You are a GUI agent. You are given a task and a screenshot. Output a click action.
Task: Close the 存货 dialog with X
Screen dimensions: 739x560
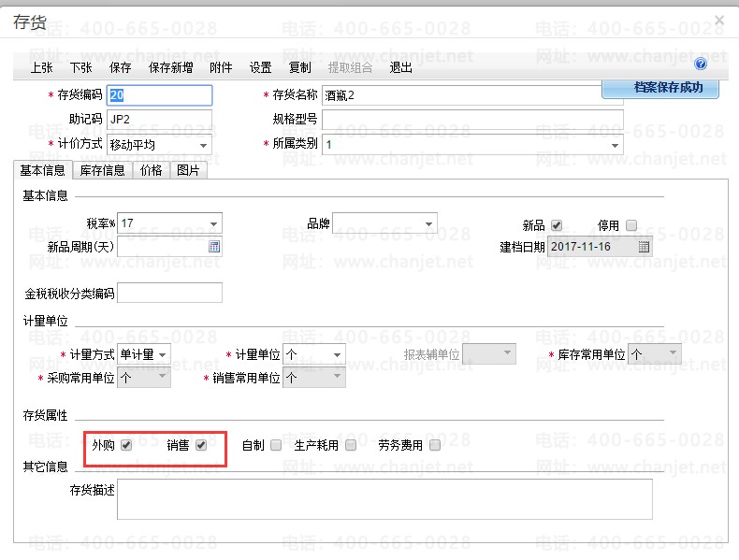click(x=718, y=21)
